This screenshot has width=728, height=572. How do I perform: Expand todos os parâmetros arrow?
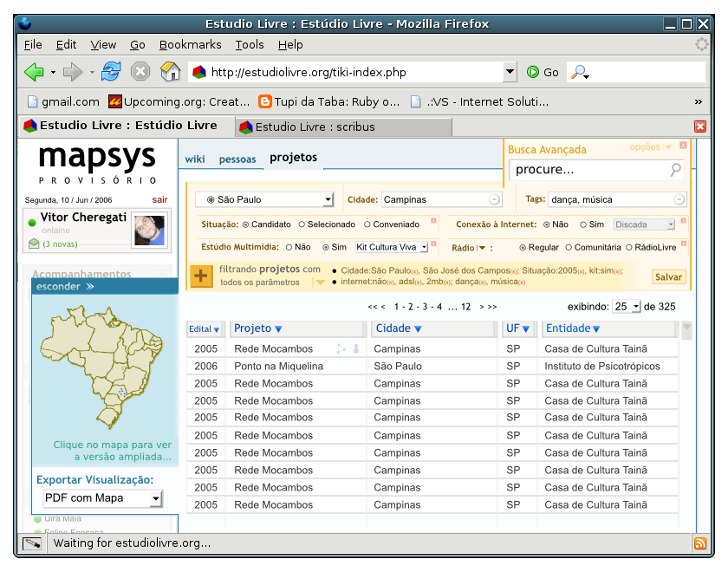[320, 283]
